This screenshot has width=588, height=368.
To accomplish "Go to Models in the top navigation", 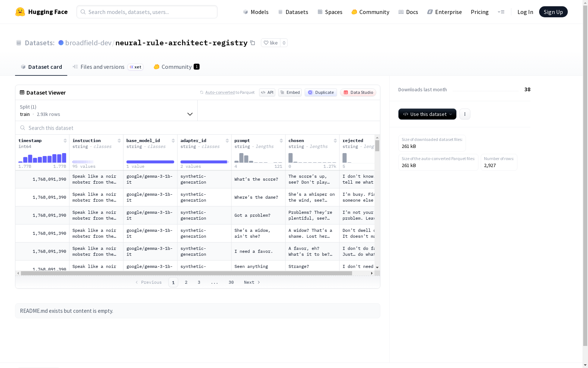I will click(x=256, y=12).
